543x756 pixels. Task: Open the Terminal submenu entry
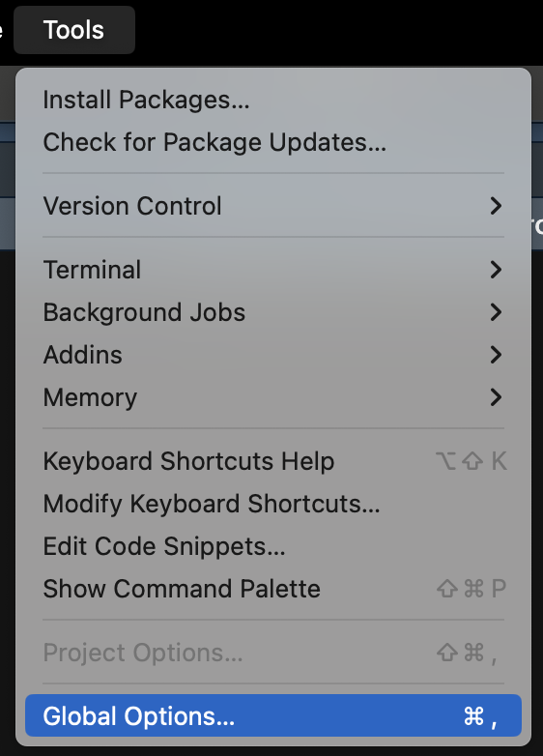(273, 270)
